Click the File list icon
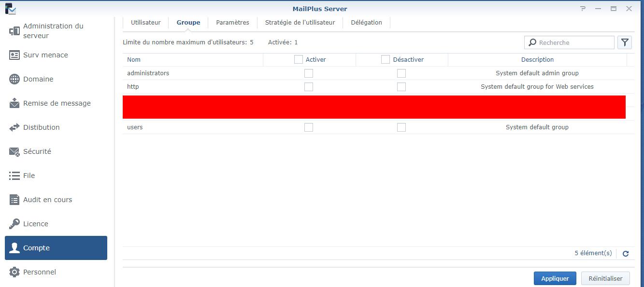 pos(14,176)
